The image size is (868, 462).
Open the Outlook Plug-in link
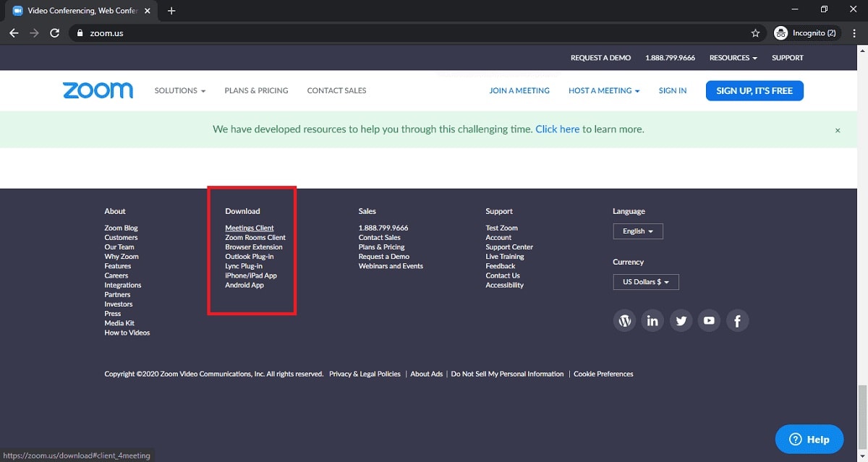250,256
